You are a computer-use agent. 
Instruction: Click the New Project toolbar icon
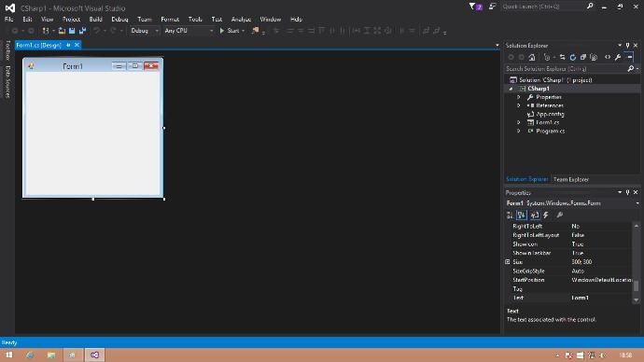pos(46,31)
